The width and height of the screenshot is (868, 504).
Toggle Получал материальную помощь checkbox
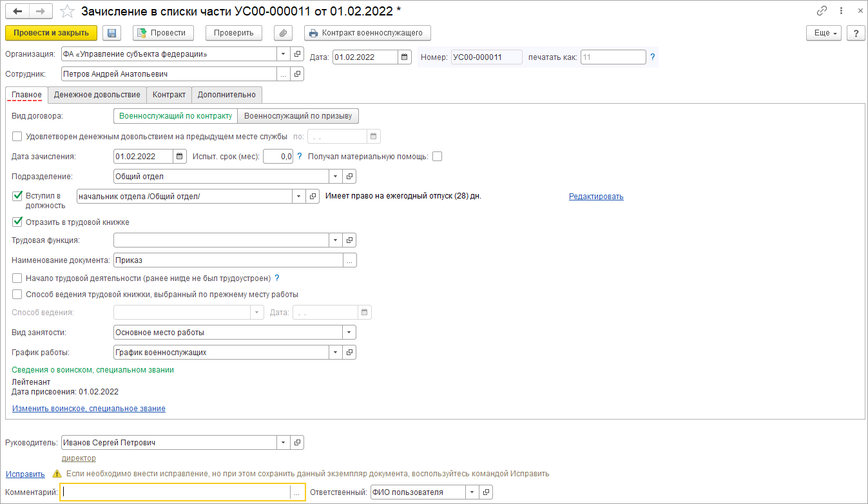coord(437,156)
